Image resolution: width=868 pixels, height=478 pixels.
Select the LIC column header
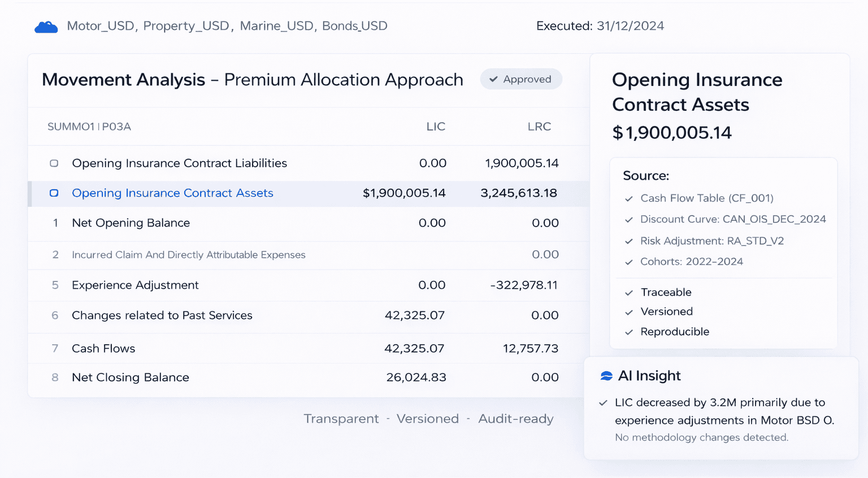[x=436, y=127]
